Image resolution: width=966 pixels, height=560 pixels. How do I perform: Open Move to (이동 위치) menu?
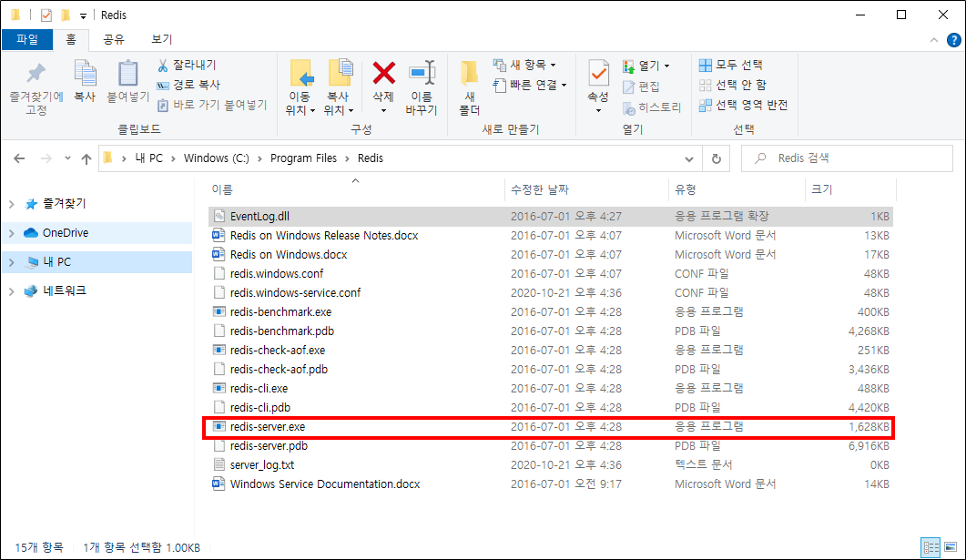(x=300, y=88)
